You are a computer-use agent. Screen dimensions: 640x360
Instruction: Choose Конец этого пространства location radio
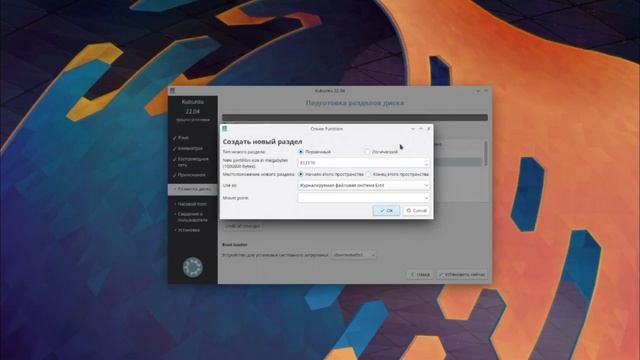[x=369, y=174]
